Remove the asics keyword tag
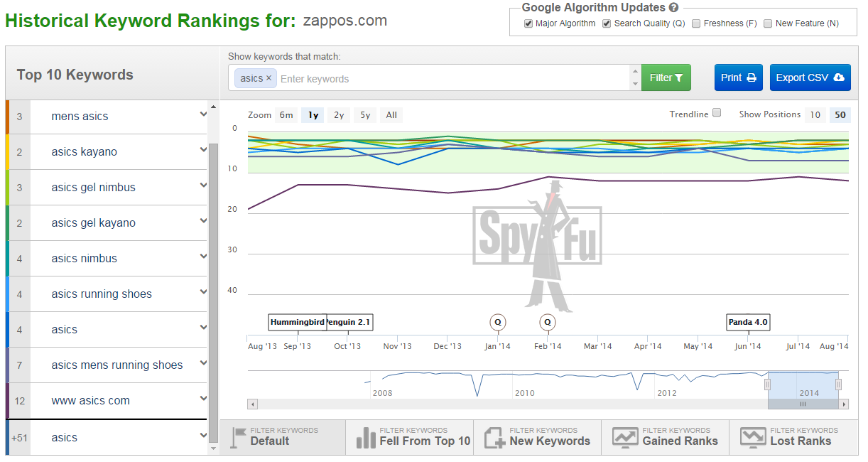The height and width of the screenshot is (462, 868). pos(268,78)
